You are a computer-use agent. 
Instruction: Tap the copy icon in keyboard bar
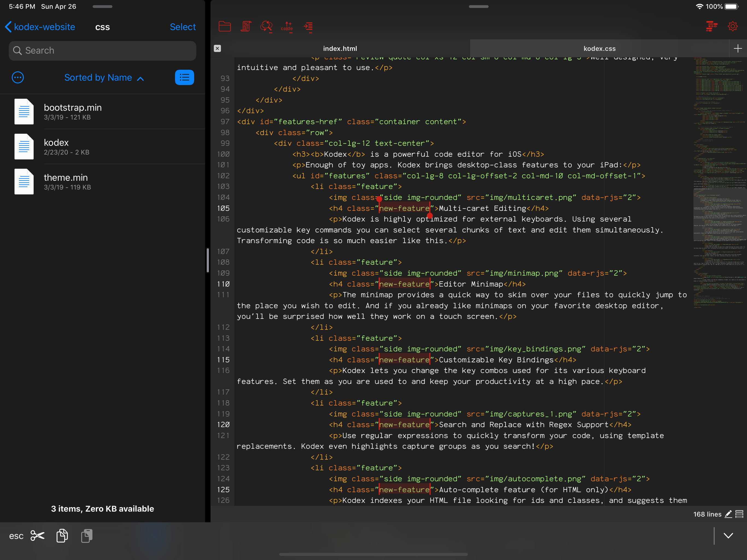point(62,536)
